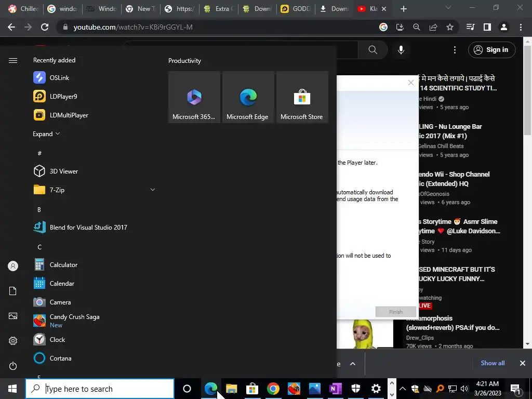Viewport: 532px width, 399px height.
Task: Open OneNote from the taskbar
Action: point(335,389)
